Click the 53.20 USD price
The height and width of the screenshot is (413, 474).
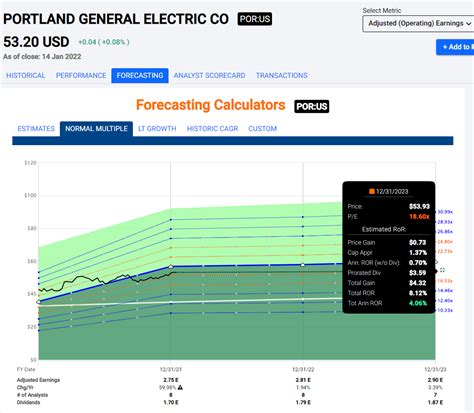coord(36,42)
